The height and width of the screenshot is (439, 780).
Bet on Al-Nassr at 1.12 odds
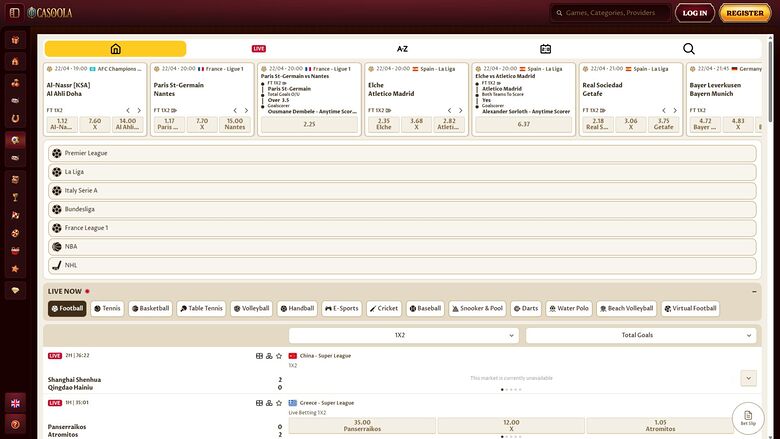(62, 124)
